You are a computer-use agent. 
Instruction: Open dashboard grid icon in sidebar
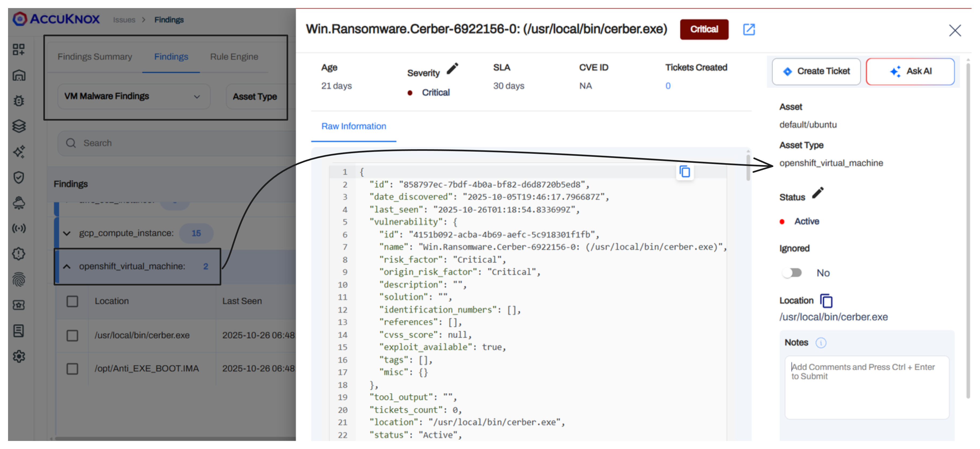19,49
